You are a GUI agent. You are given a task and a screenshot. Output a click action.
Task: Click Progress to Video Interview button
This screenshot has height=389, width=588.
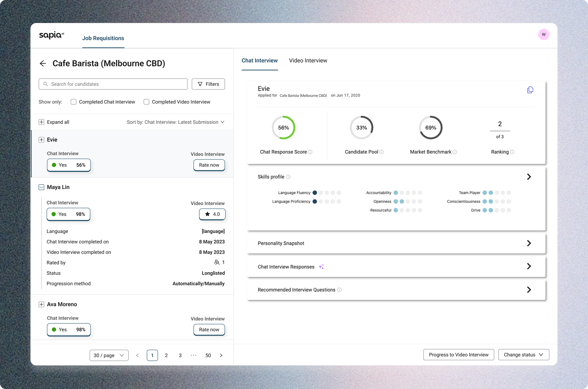click(458, 355)
